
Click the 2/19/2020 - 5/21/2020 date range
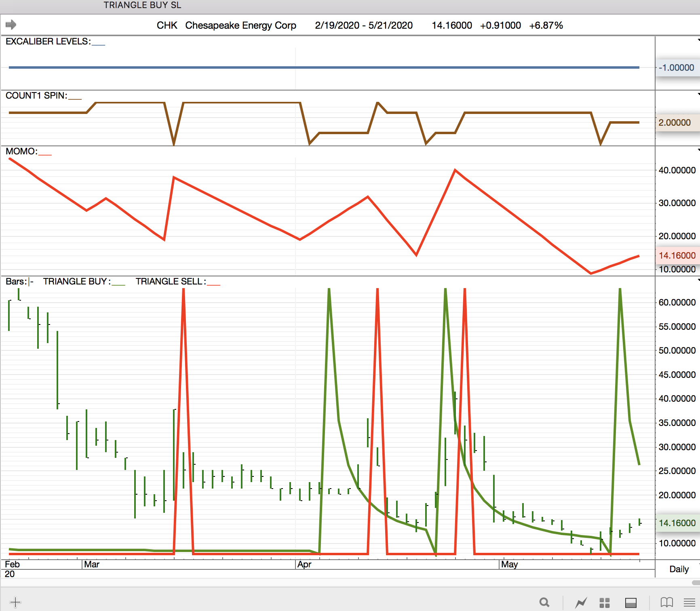[x=364, y=25]
